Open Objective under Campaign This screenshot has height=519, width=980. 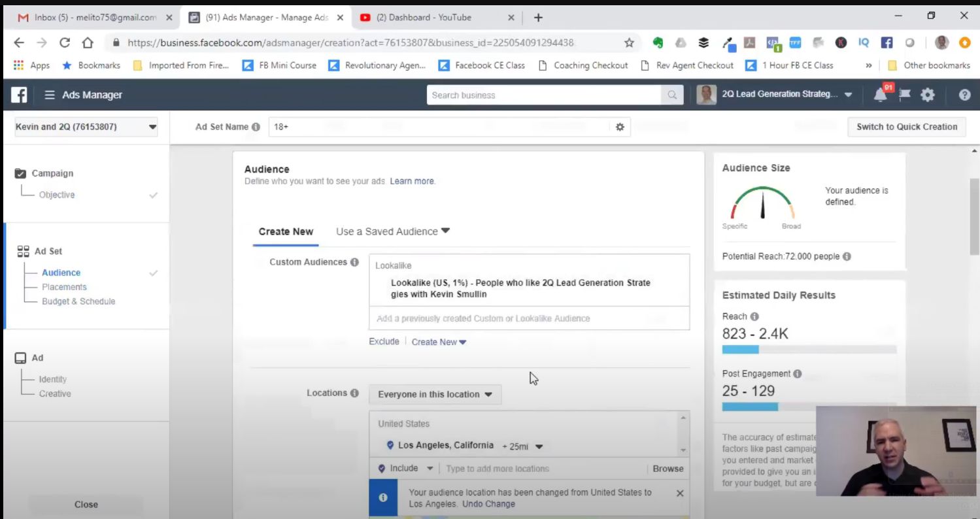coord(57,195)
